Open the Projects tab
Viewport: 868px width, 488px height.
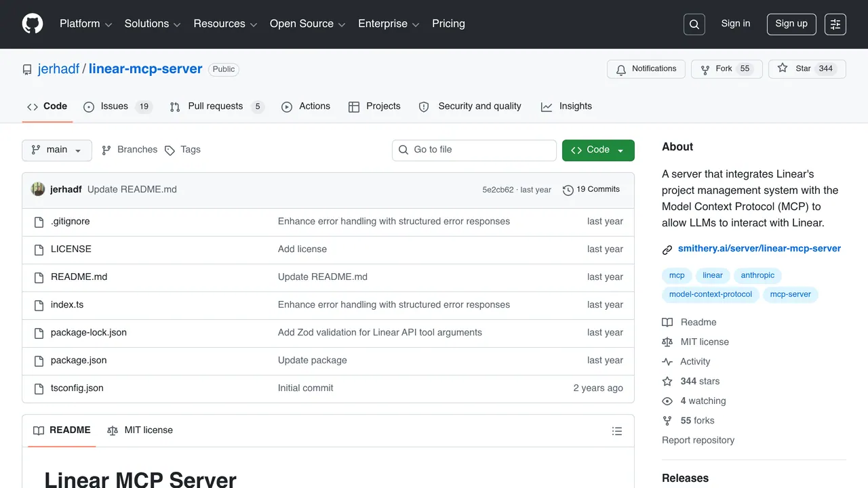374,106
